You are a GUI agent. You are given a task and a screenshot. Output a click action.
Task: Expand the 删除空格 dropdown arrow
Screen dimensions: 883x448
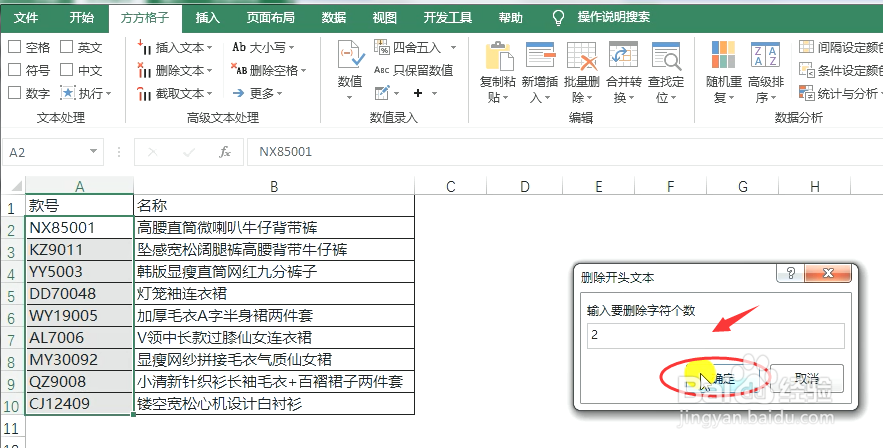click(304, 71)
